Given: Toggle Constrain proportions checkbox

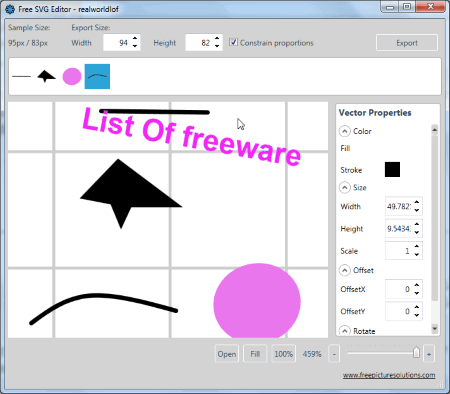Looking at the screenshot, I should click(233, 42).
